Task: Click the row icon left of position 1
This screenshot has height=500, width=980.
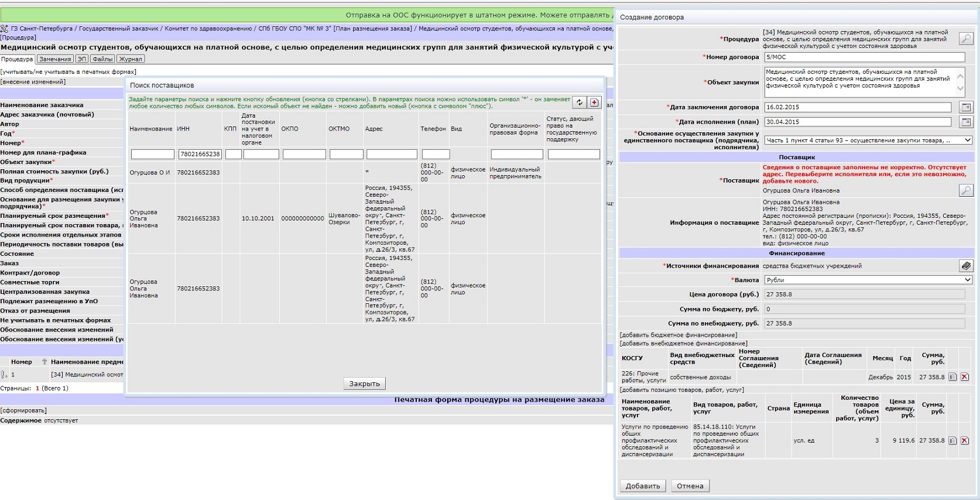Action: 4,375
